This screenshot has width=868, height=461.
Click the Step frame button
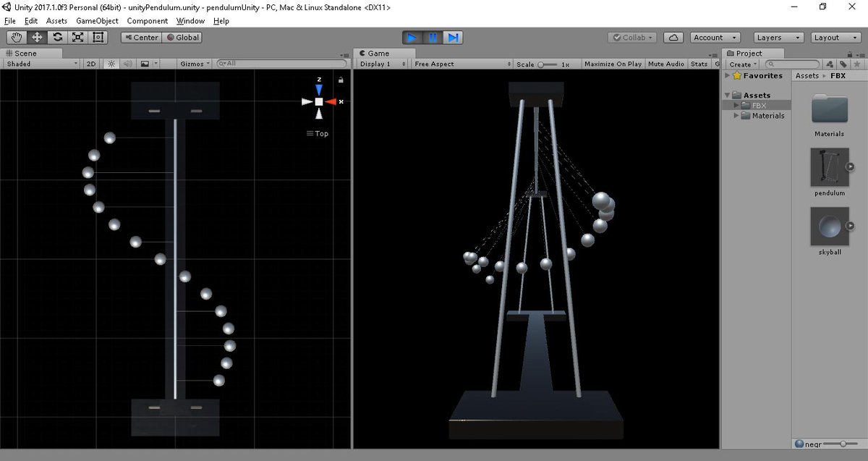click(453, 37)
